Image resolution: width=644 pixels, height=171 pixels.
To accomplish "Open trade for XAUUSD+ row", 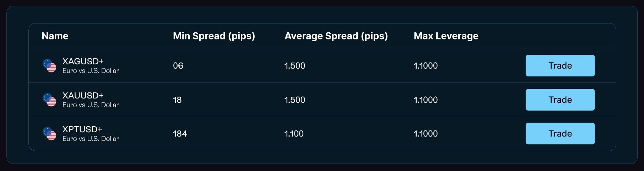I will click(x=560, y=100).
